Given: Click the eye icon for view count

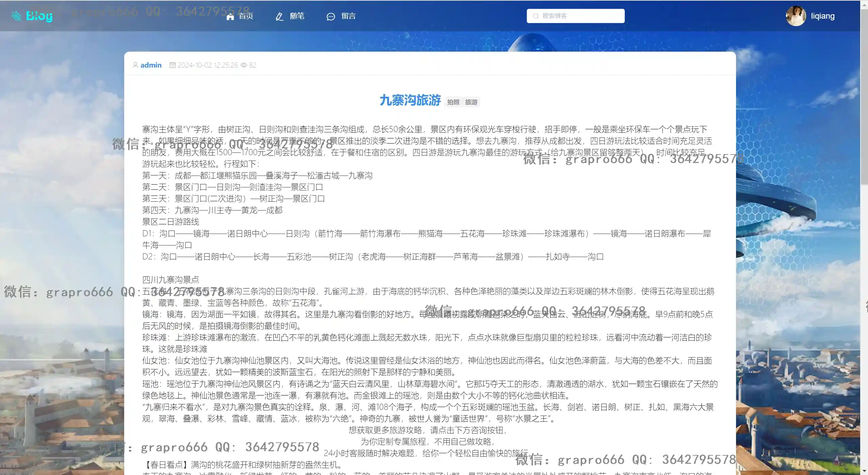Looking at the screenshot, I should pyautogui.click(x=244, y=65).
